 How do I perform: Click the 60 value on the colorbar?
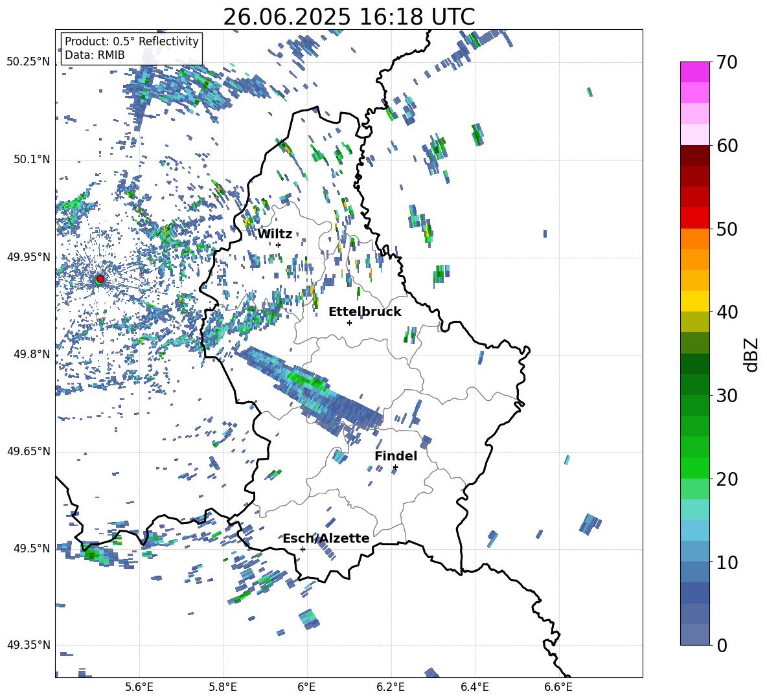click(726, 146)
